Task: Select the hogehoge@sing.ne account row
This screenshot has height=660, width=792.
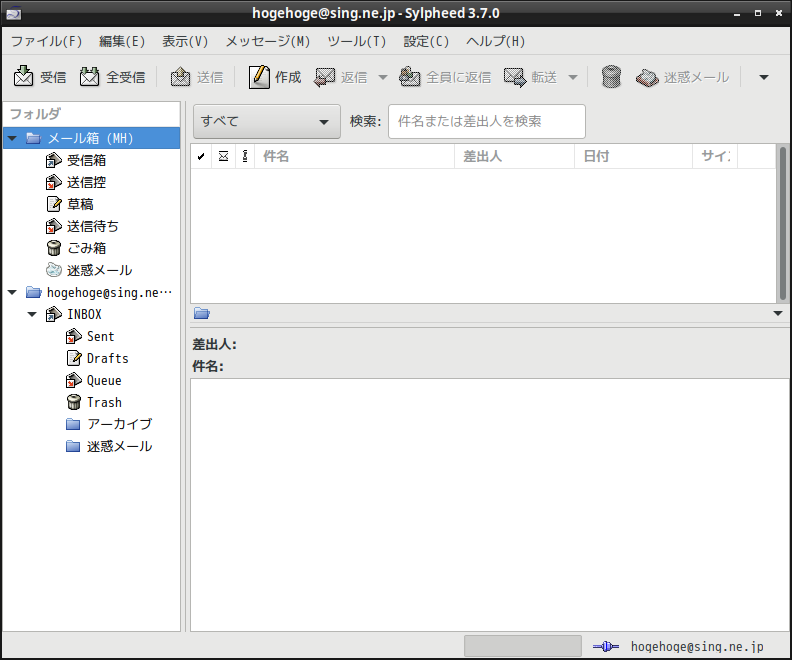Action: (91, 292)
